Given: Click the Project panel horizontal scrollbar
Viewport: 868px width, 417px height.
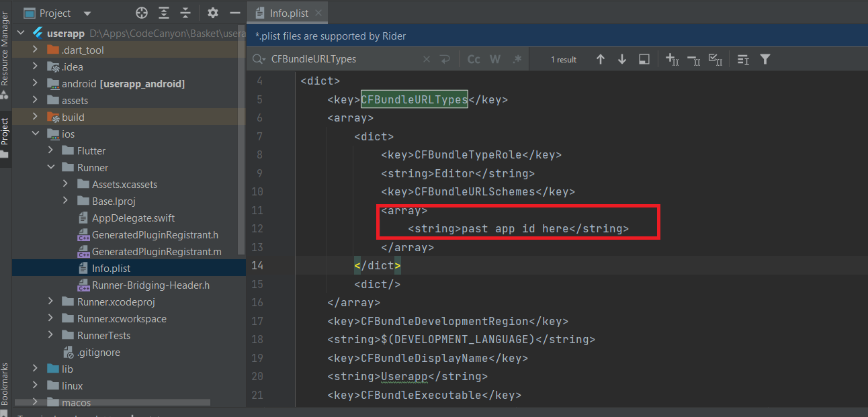Looking at the screenshot, I should tap(111, 403).
